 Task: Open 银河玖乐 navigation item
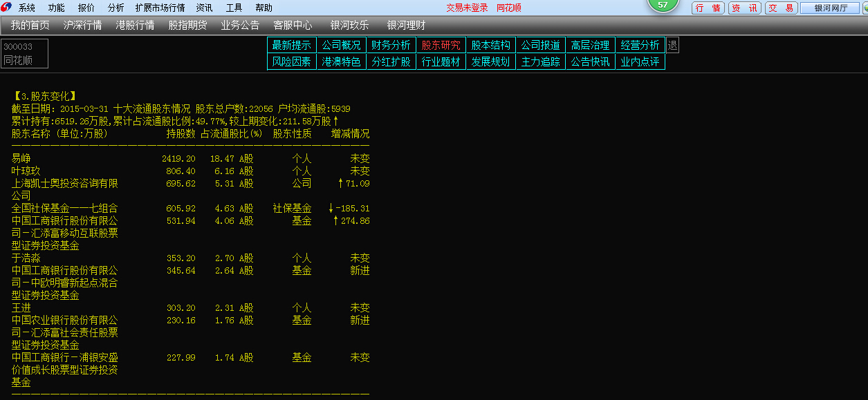click(349, 25)
